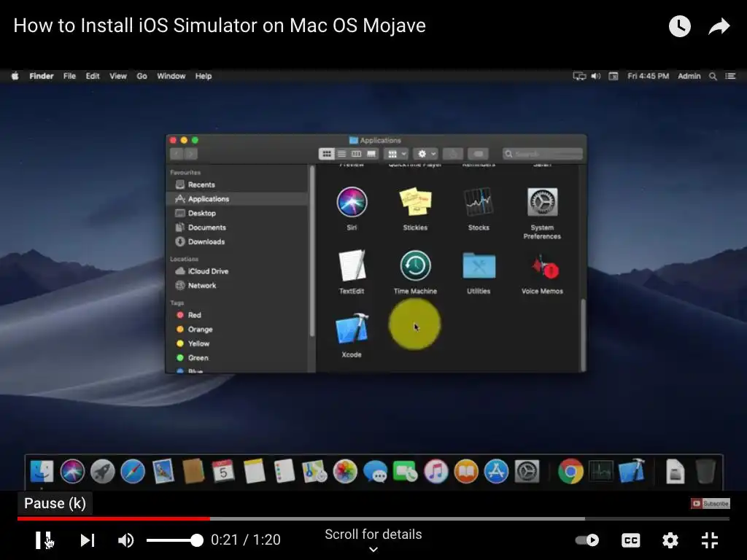Adjust the volume slider handle
Viewport: 747px width, 560px height.
(x=196, y=540)
